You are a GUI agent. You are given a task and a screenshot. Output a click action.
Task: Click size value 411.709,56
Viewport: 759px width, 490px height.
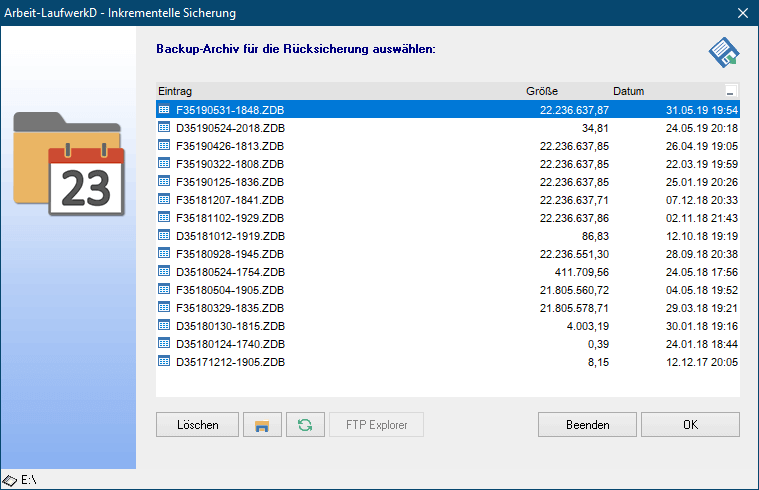pyautogui.click(x=581, y=272)
